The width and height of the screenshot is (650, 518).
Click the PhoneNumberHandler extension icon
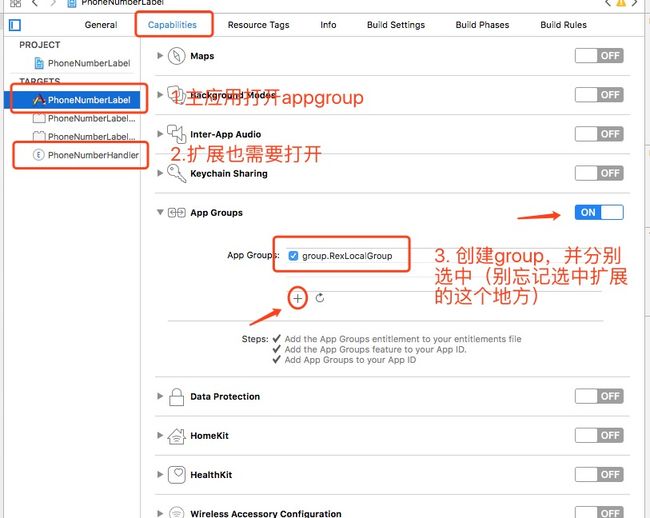coord(39,155)
